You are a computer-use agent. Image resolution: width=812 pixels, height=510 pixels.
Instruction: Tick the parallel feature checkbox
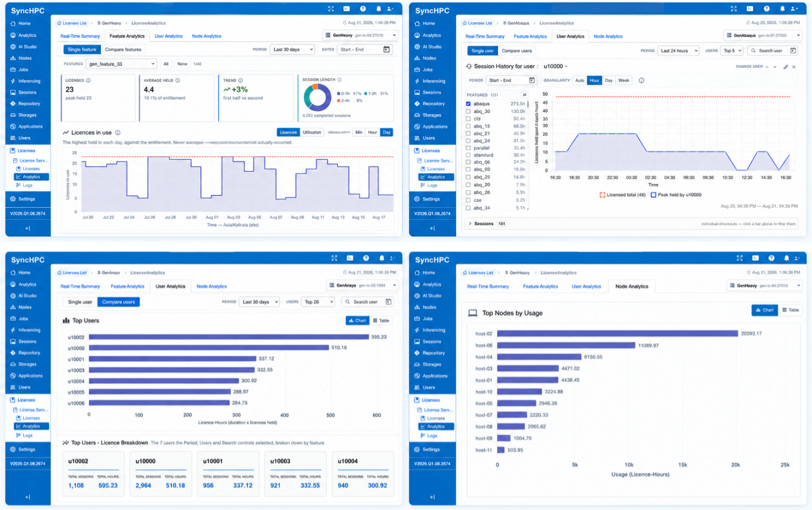pyautogui.click(x=468, y=148)
